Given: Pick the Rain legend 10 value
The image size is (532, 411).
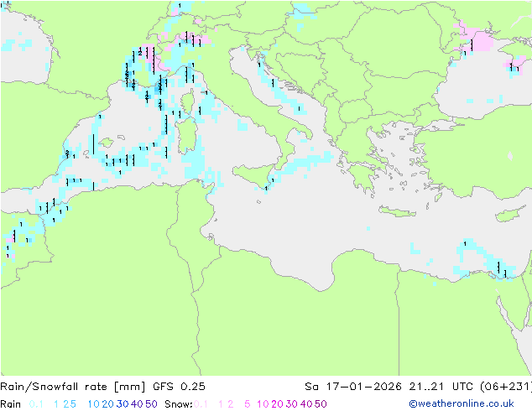Looking at the screenshot, I should coord(93,404).
